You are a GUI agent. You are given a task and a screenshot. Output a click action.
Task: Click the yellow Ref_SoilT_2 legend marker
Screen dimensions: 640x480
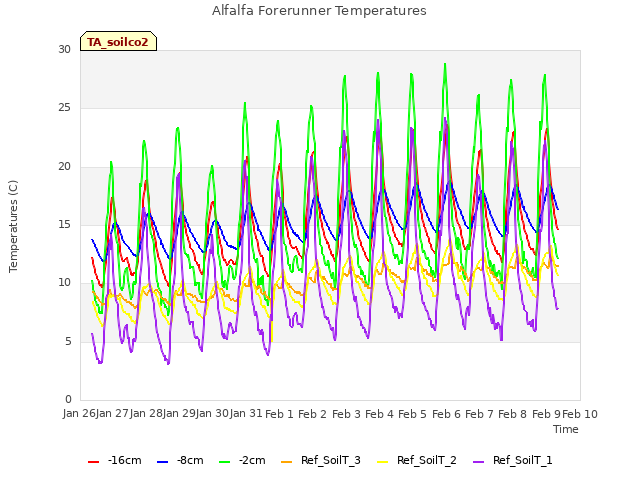382,462
